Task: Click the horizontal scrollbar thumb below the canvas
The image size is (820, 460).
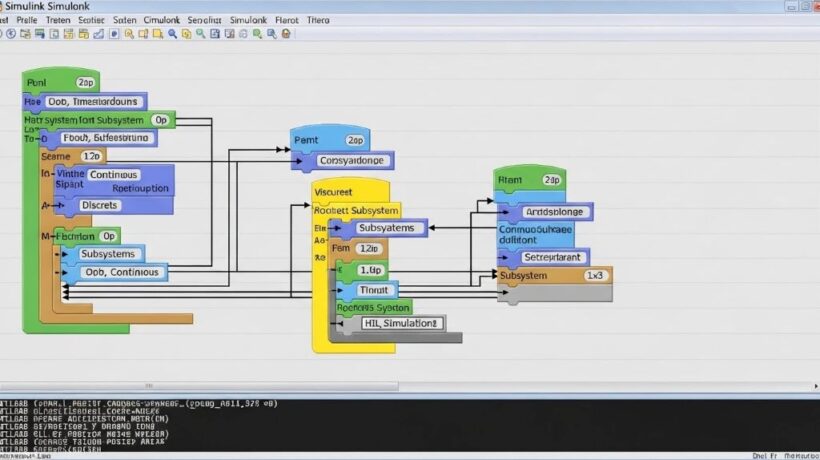Action: [199, 386]
